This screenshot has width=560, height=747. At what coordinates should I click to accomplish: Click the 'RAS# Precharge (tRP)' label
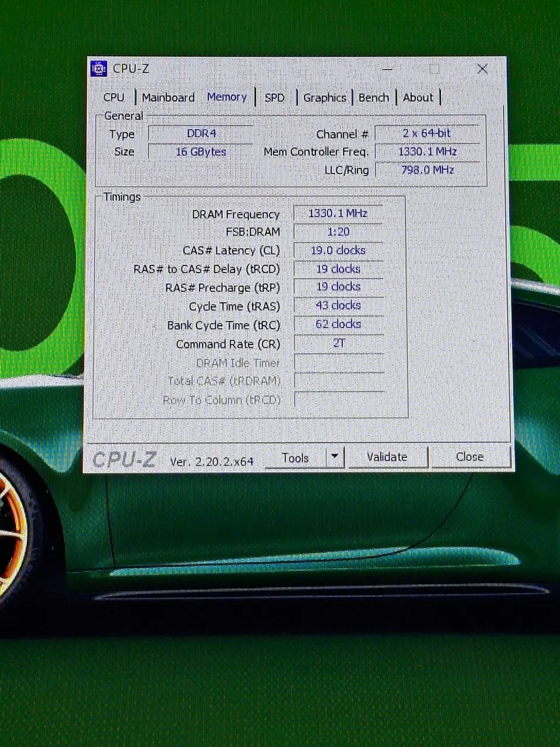222,288
